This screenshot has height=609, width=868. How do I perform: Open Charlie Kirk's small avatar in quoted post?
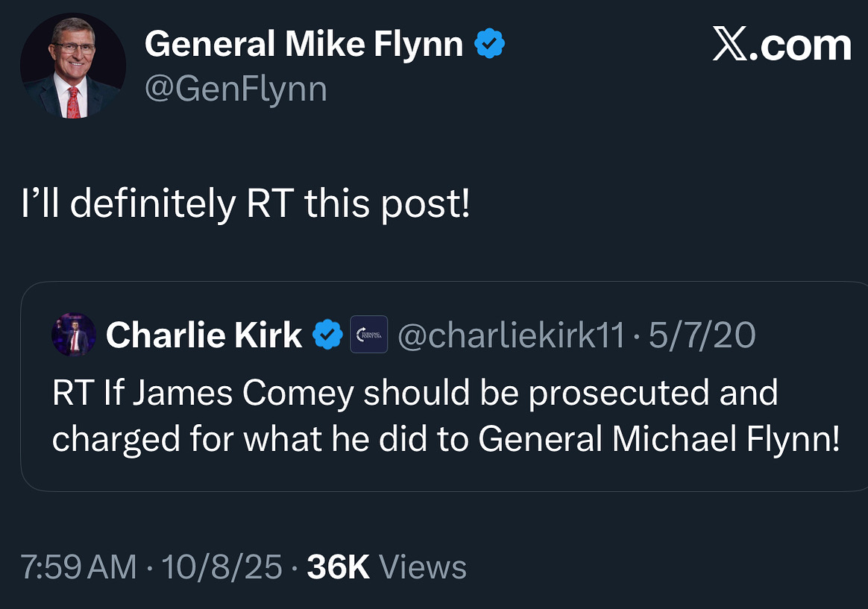[73, 335]
